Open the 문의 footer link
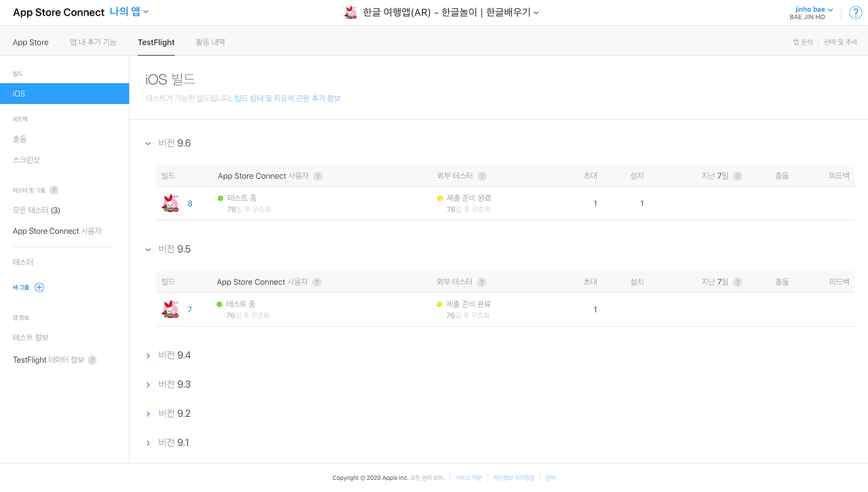Viewport: 868px width, 492px height. 551,478
